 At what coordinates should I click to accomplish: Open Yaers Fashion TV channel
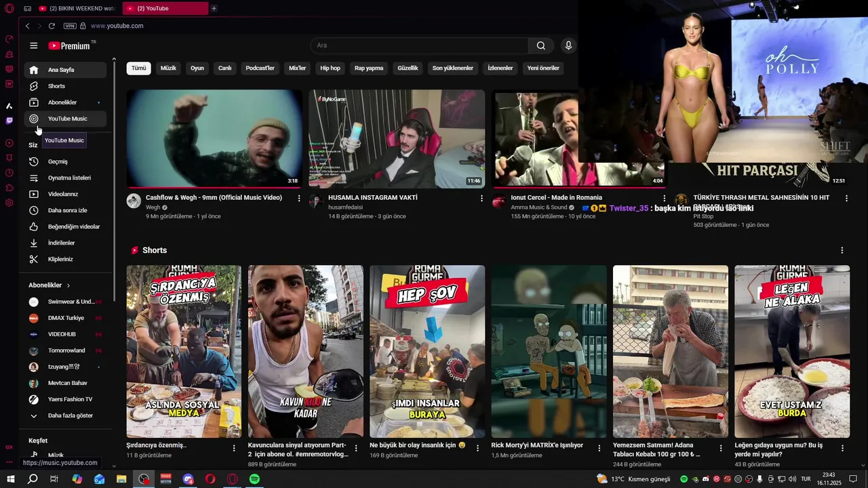[x=66, y=399]
